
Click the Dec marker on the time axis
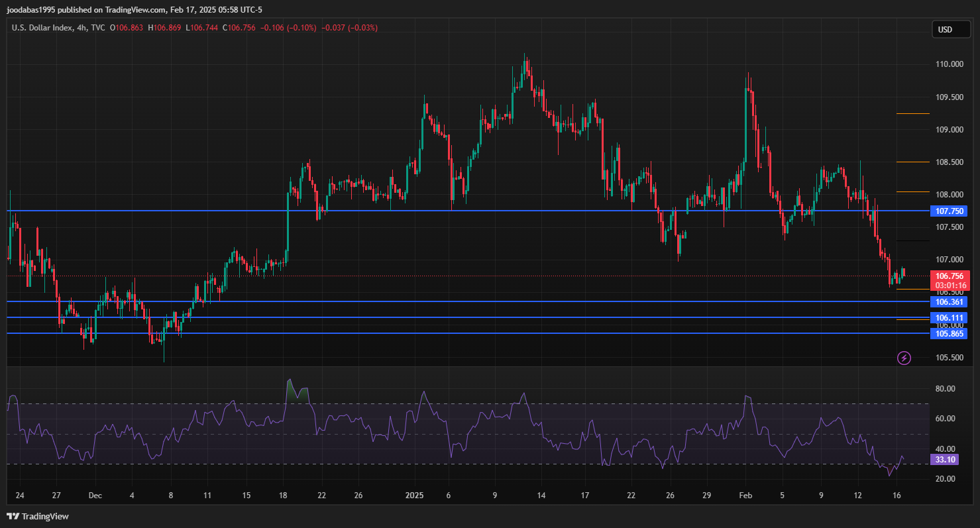[95, 496]
